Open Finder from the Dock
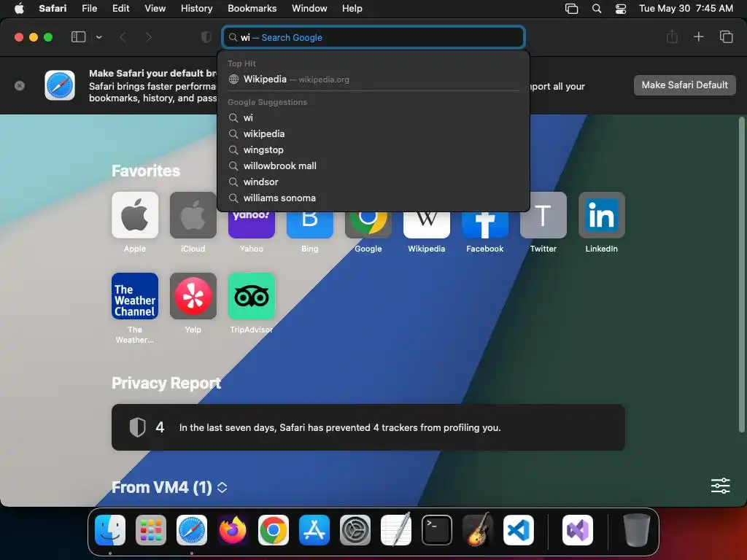The height and width of the screenshot is (560, 747). tap(110, 530)
